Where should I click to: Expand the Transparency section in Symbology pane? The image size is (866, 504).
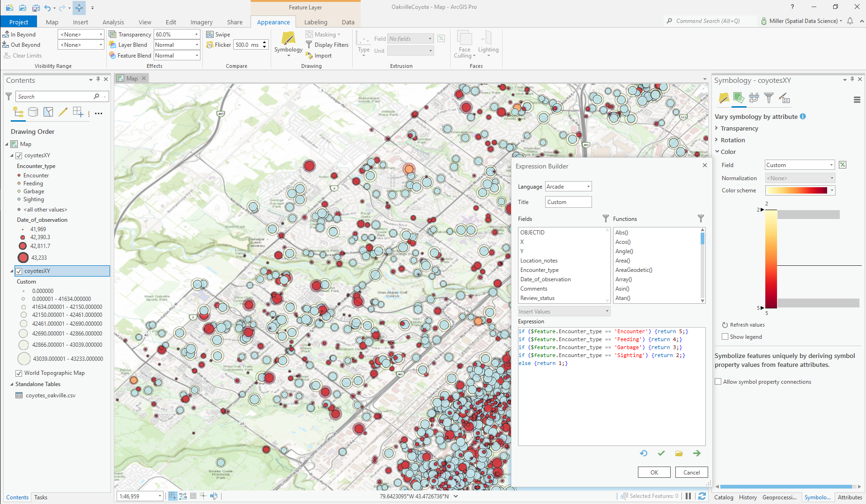point(739,128)
